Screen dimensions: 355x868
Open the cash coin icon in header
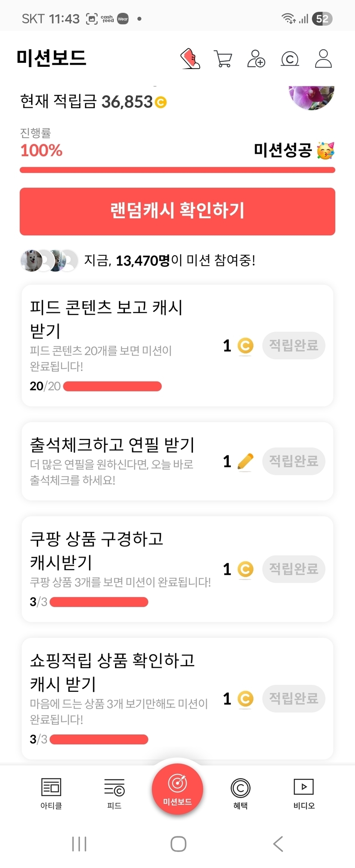tap(290, 59)
